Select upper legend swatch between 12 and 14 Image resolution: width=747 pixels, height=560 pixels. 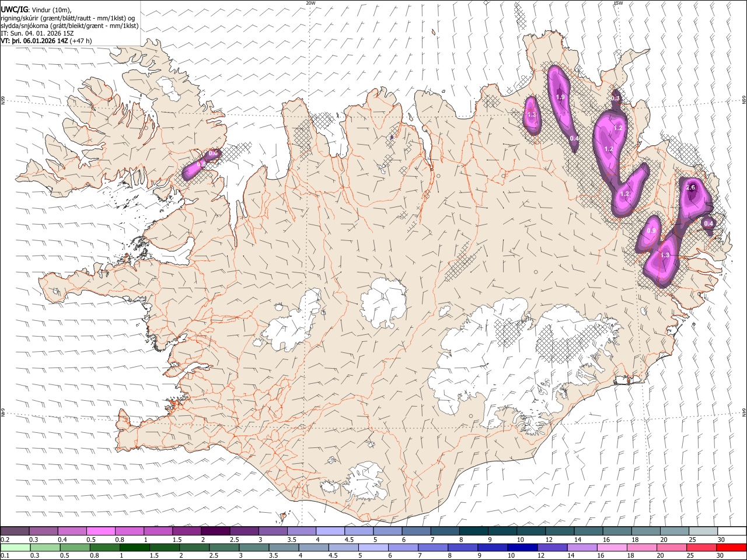[x=560, y=531]
